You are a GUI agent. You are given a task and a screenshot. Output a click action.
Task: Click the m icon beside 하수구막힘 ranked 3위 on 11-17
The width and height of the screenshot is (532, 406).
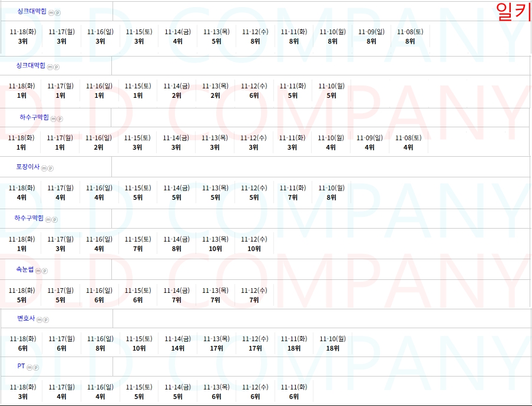(x=48, y=220)
